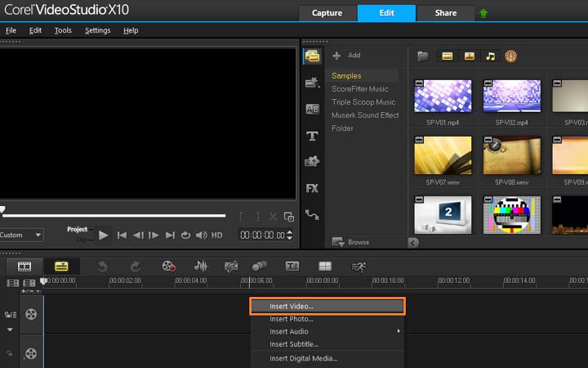Switch to the Share tab
The height and width of the screenshot is (368, 588).
[447, 13]
